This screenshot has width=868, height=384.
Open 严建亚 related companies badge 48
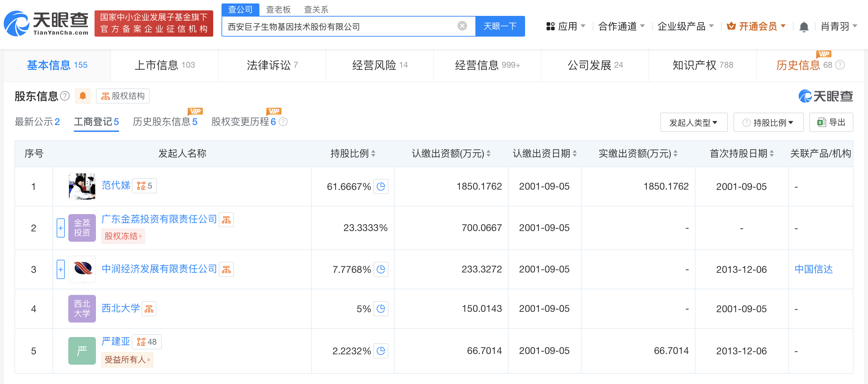click(x=147, y=342)
